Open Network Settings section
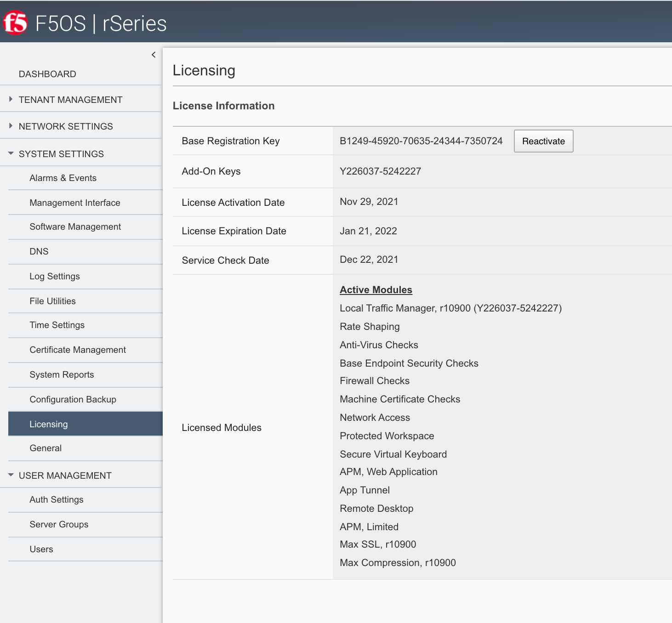Viewport: 672px width, 623px height. [x=66, y=126]
